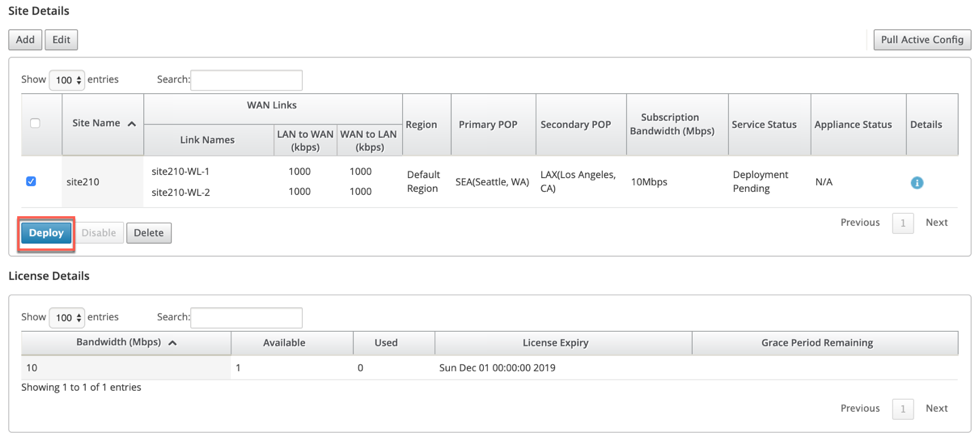
Task: Click the WAN to LAN header
Action: coord(370,140)
